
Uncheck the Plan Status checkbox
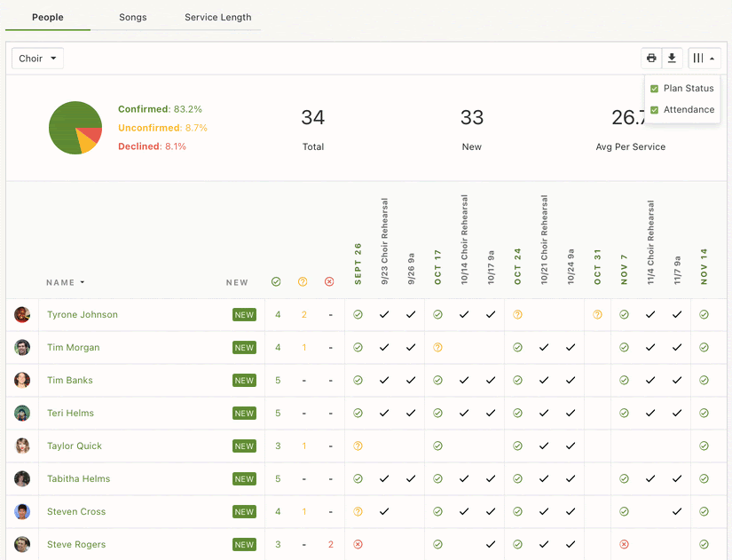655,89
